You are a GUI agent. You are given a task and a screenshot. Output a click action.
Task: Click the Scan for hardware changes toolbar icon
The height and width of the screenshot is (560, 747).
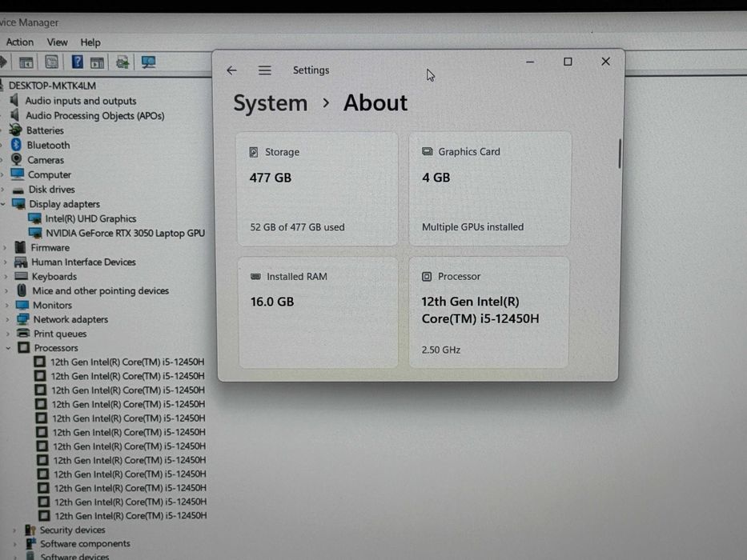click(148, 62)
